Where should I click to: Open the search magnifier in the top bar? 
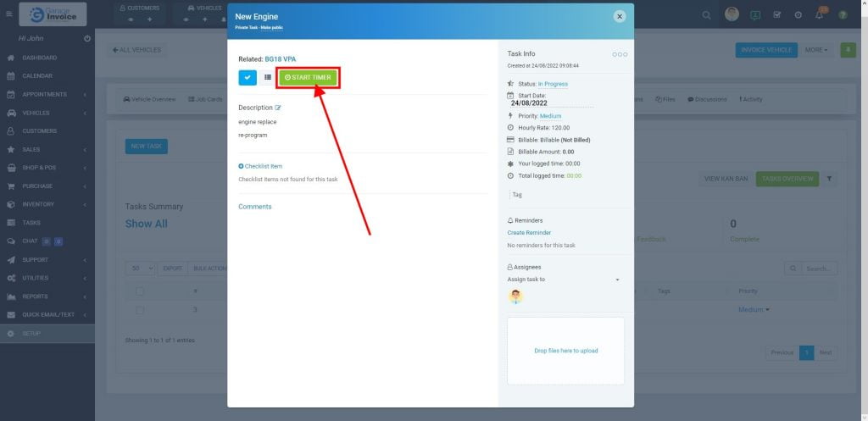click(x=707, y=15)
